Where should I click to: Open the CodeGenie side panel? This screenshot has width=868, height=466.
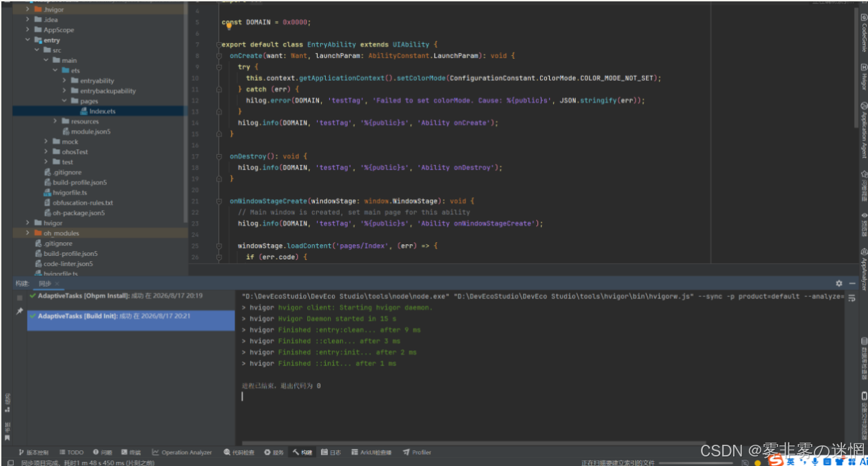[x=864, y=34]
